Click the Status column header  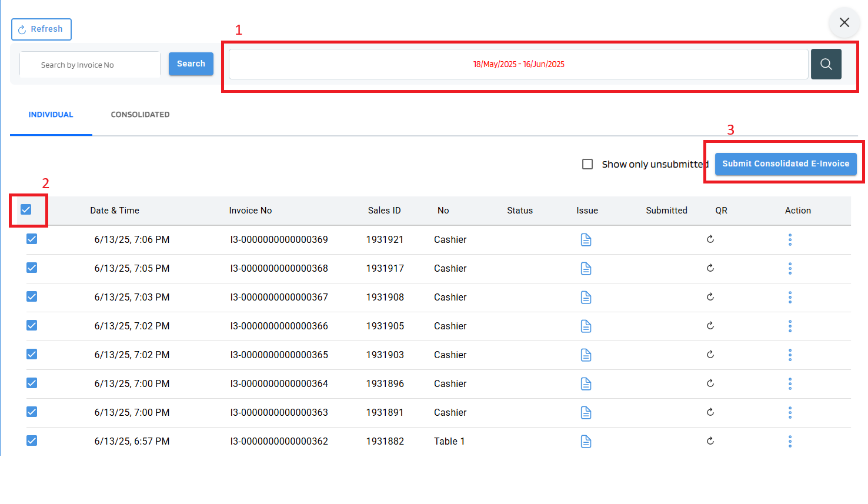pyautogui.click(x=520, y=211)
